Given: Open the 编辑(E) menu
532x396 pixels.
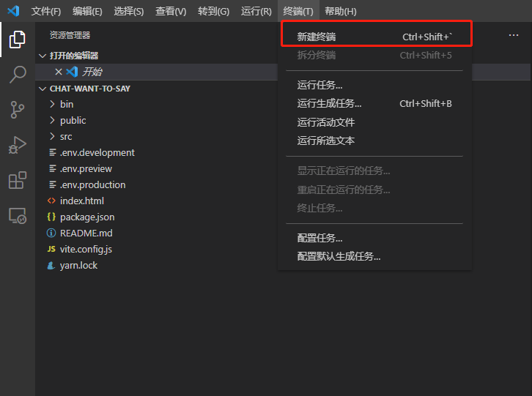Looking at the screenshot, I should click(87, 11).
